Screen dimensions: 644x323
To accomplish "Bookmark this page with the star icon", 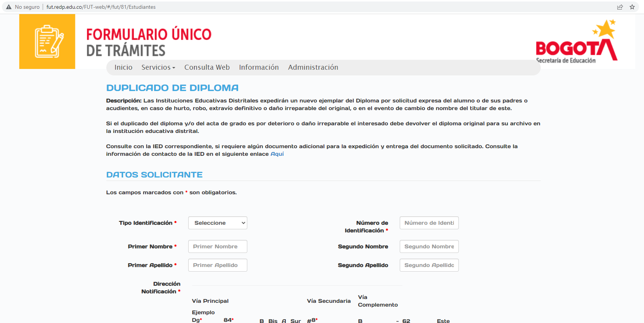I will (x=632, y=7).
